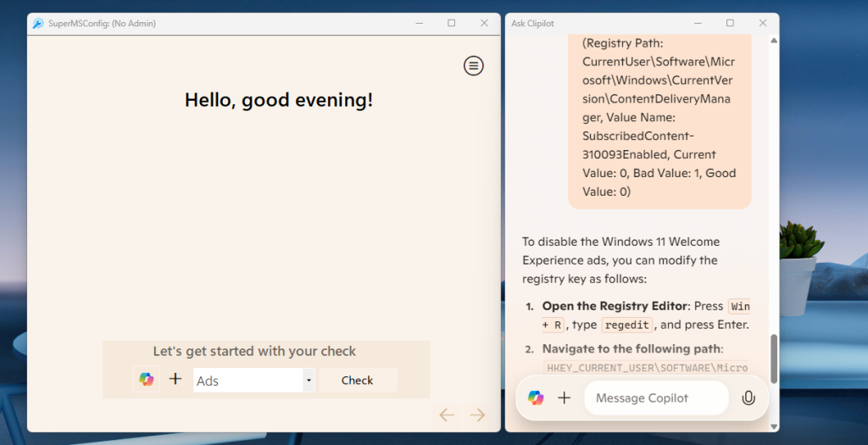Maximize the SuperMSConfig window
The width and height of the screenshot is (868, 445).
tap(451, 24)
